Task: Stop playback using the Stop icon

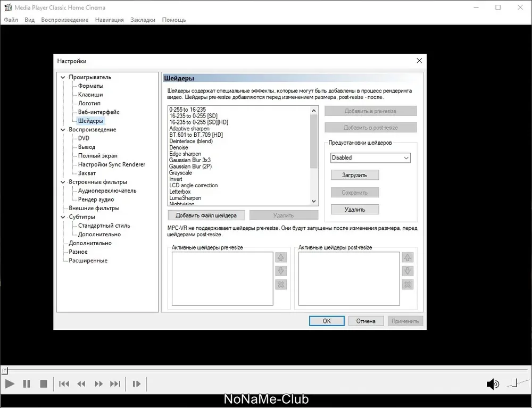Action: pos(44,384)
